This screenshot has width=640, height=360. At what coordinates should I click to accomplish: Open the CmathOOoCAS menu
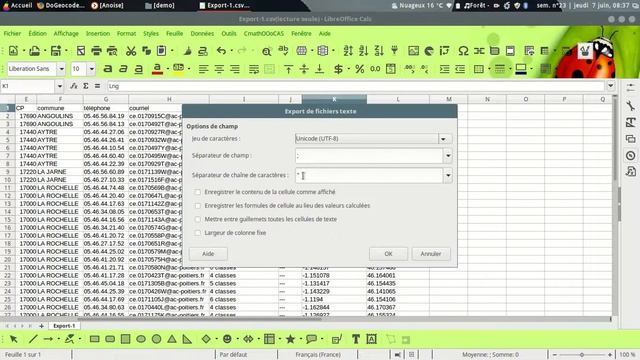264,33
